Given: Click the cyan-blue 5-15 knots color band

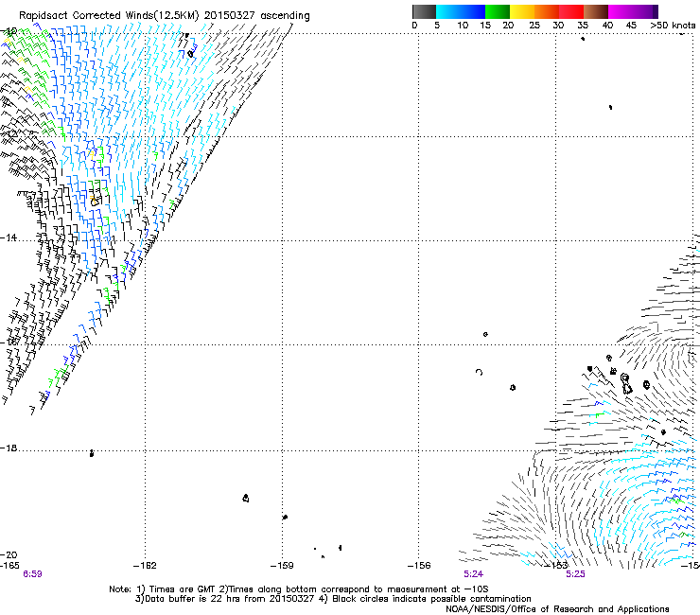Looking at the screenshot, I should coord(461,11).
